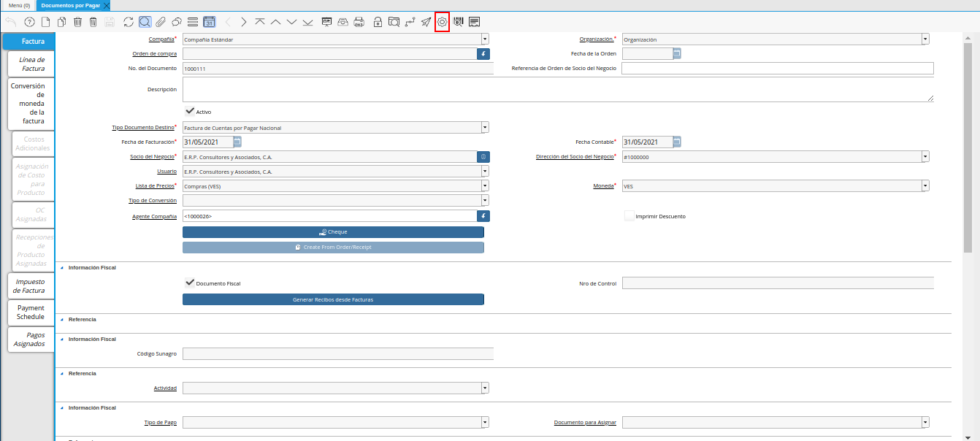The width and height of the screenshot is (980, 441).
Task: Open the Usuario dropdown
Action: point(485,171)
